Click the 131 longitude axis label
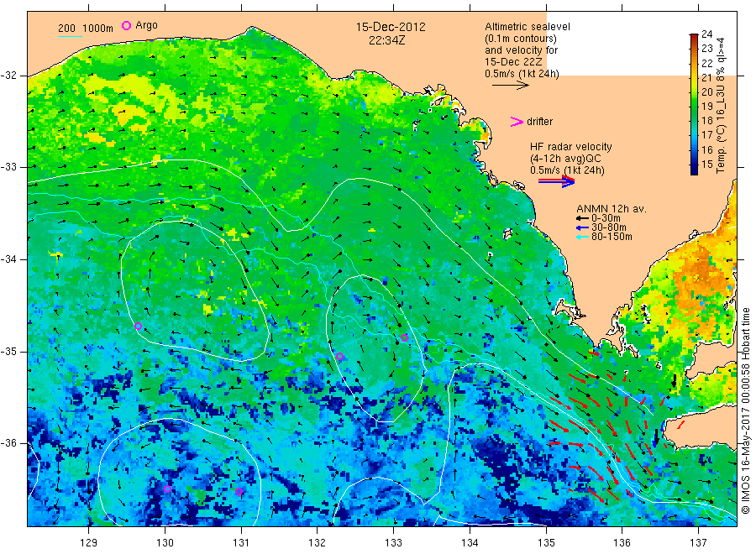756x554 pixels. pyautogui.click(x=241, y=542)
